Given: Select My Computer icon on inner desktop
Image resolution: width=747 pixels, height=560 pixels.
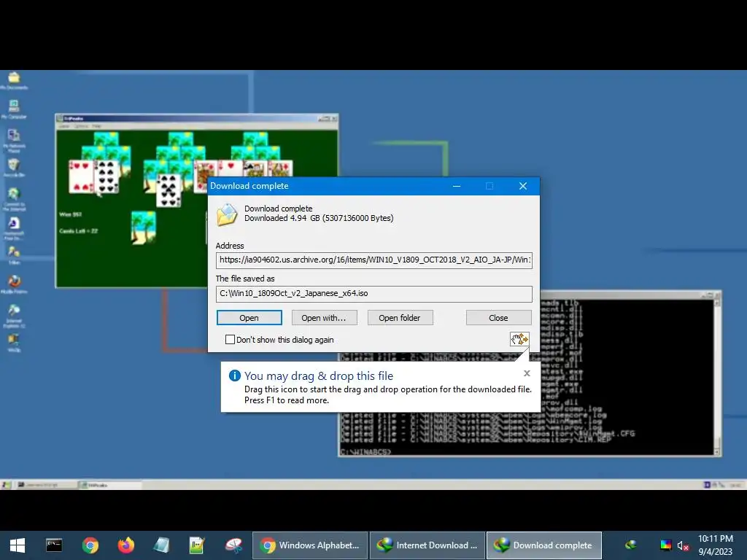Looking at the screenshot, I should click(14, 109).
